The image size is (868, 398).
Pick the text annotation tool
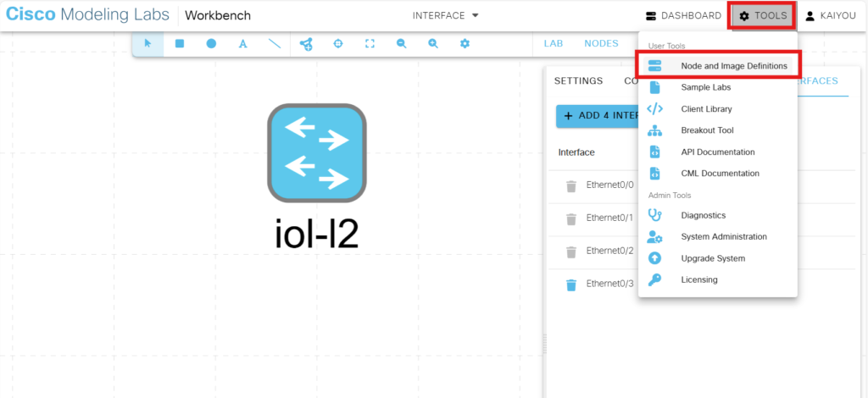(242, 44)
